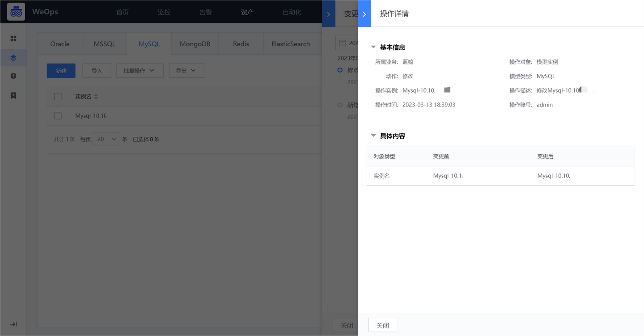
Task: Click the 所属业务 value 蓝鲸
Action: 408,62
